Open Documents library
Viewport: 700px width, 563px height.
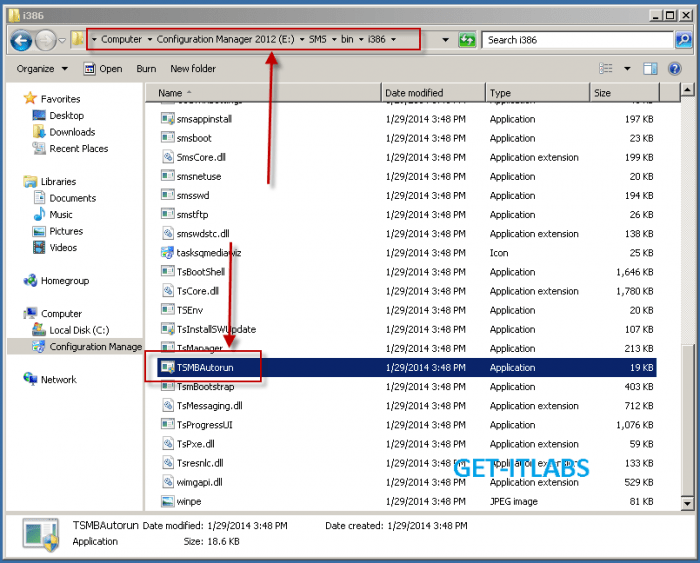pos(65,198)
